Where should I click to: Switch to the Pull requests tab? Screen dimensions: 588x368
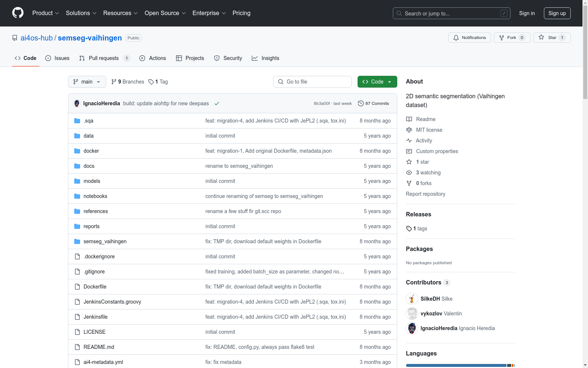pyautogui.click(x=104, y=58)
